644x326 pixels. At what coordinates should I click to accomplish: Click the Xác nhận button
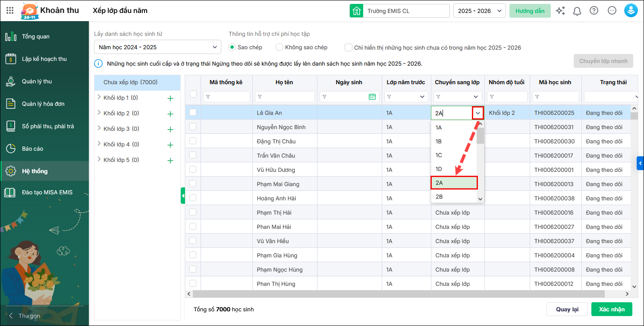[x=611, y=309]
